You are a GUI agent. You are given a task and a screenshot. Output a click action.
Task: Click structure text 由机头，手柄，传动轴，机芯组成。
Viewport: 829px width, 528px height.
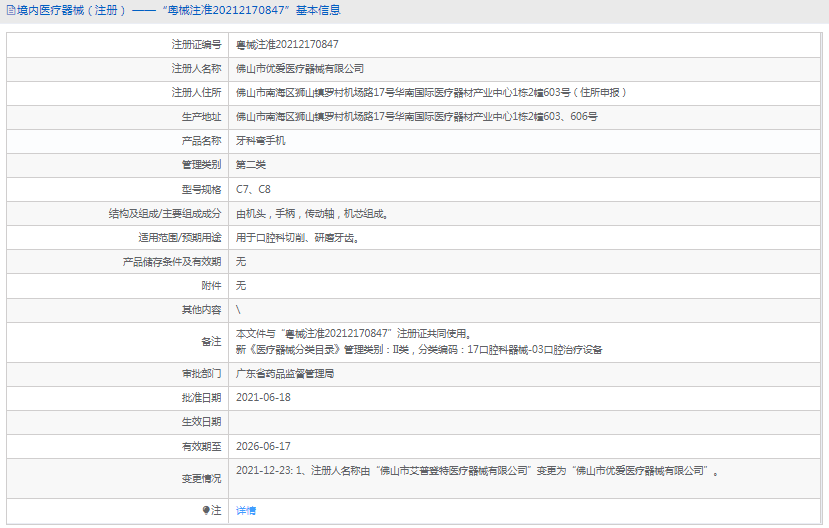[x=312, y=214]
